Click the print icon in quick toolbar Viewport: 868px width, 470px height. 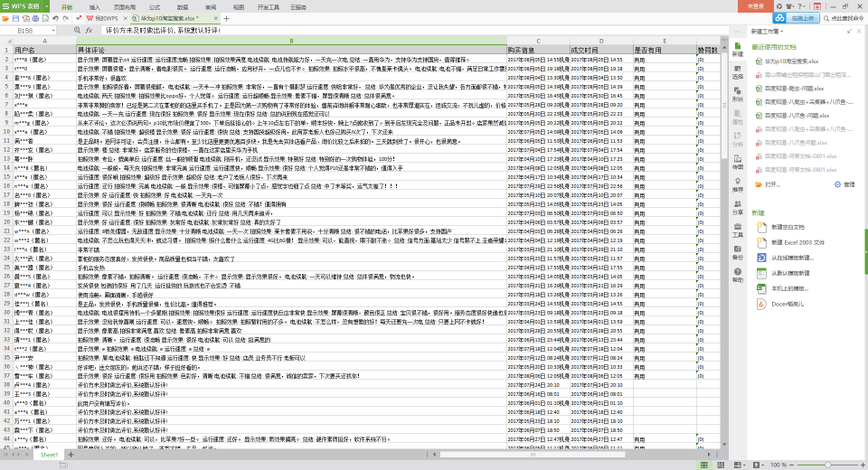(x=35, y=18)
